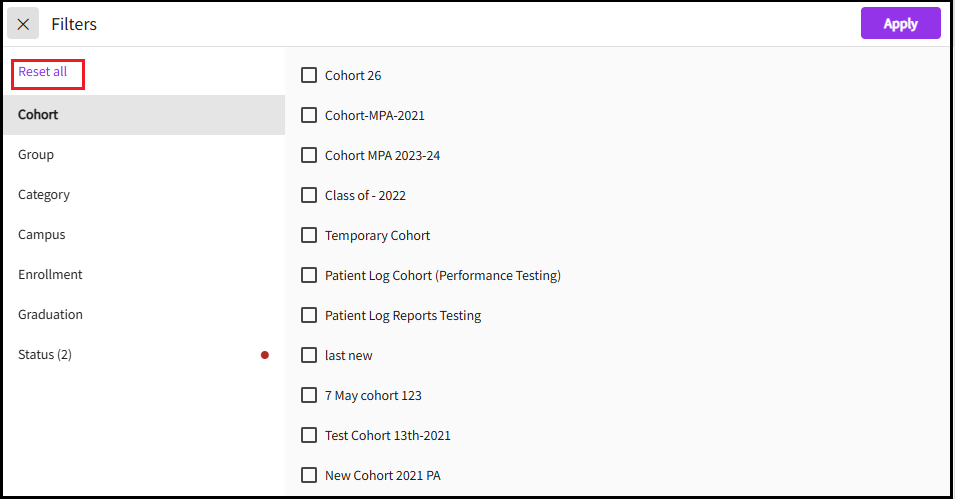
Task: Select the Cohort filter category
Action: click(38, 115)
